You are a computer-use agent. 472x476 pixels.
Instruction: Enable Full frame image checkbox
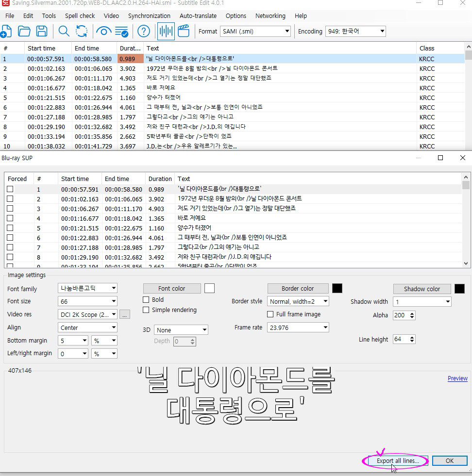pyautogui.click(x=270, y=314)
